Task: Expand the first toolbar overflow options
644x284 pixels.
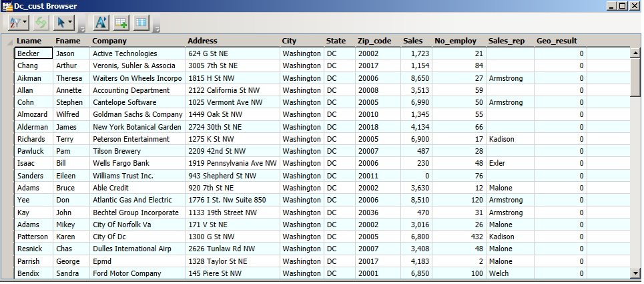Action: click(81, 29)
